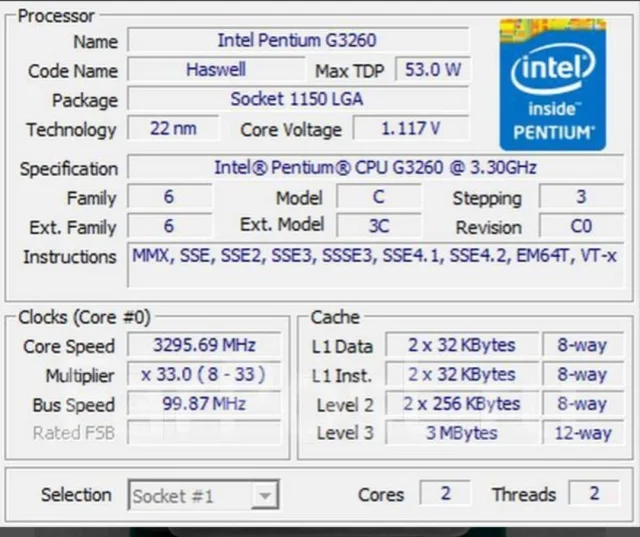This screenshot has width=640, height=537.
Task: Click the Selection dropdown arrow button
Action: [x=265, y=495]
